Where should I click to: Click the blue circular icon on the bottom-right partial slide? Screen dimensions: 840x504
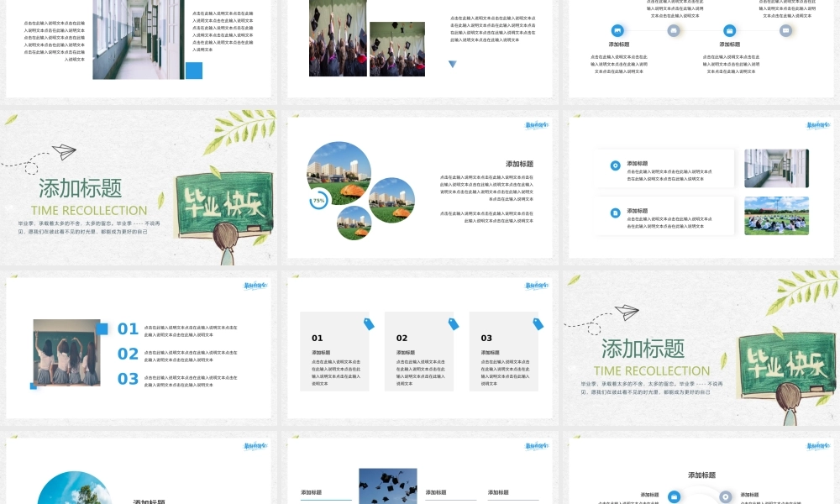(675, 497)
